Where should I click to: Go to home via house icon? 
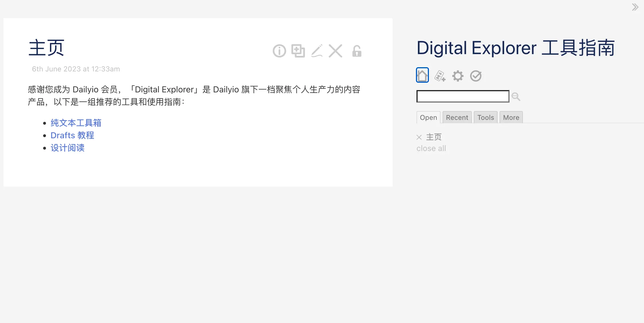click(422, 75)
